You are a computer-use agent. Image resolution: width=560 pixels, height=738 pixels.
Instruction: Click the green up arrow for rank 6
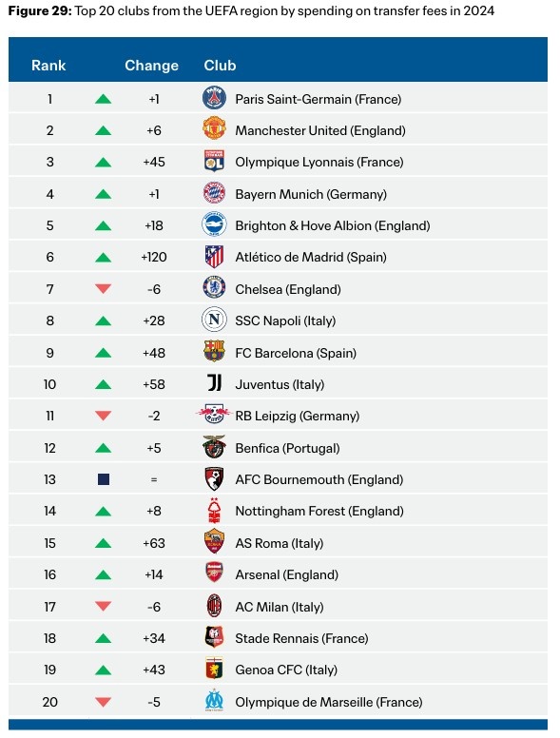tap(103, 257)
